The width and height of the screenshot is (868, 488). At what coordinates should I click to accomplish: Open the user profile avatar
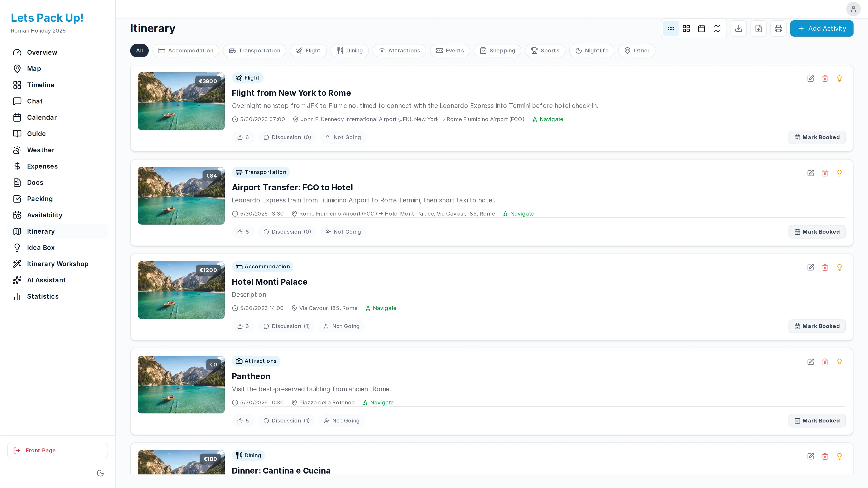click(853, 9)
